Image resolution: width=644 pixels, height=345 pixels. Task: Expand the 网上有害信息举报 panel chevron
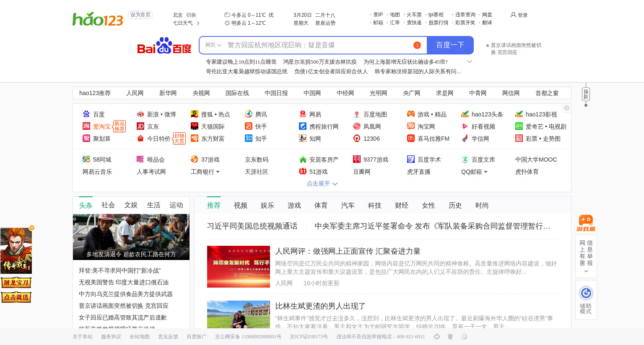[x=586, y=271]
